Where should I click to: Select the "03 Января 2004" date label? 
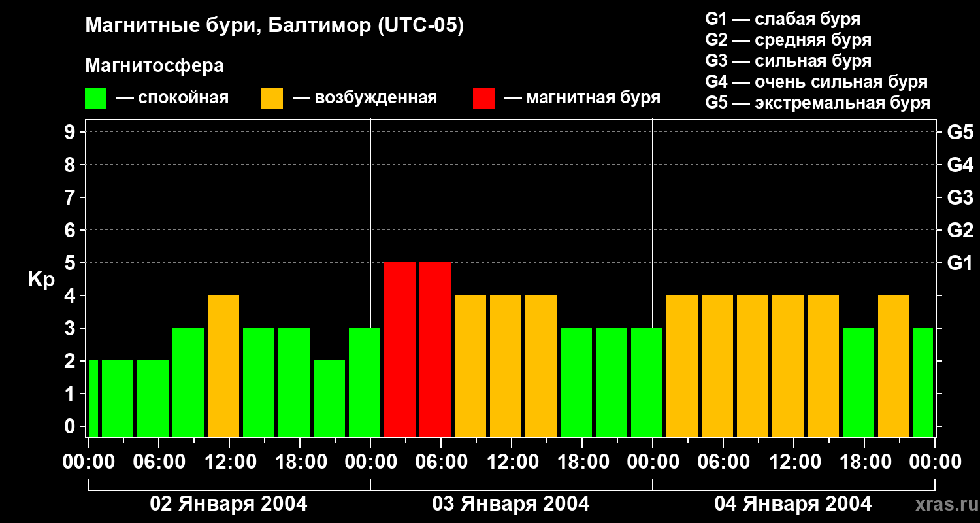[511, 504]
